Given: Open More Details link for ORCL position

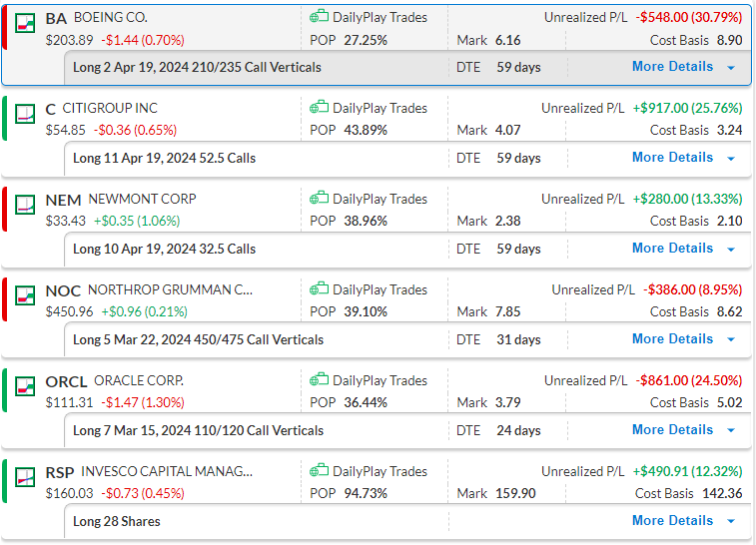Looking at the screenshot, I should point(672,430).
